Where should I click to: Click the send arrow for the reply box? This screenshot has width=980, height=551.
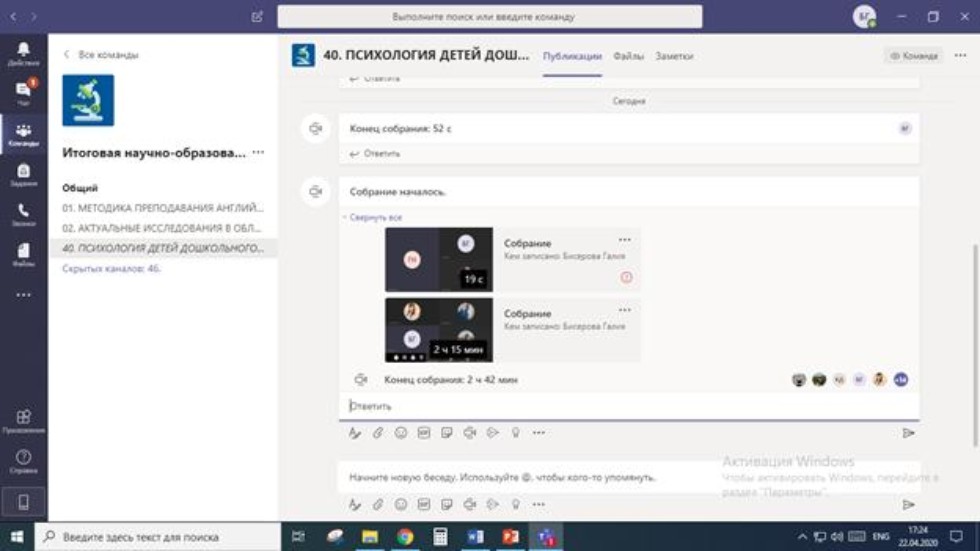[908, 433]
